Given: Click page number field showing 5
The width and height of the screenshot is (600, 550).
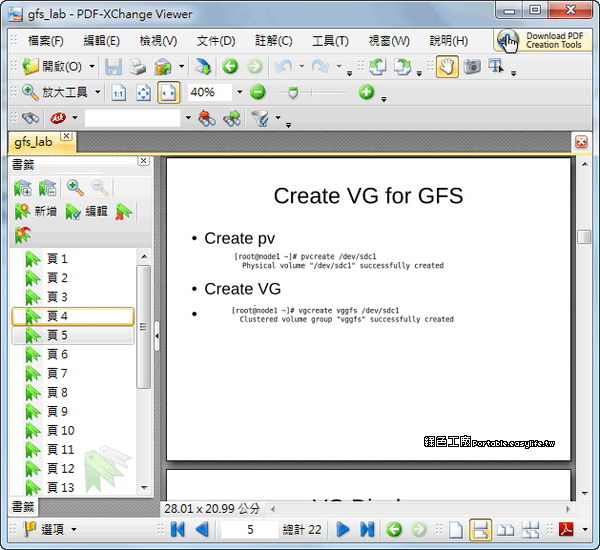Looking at the screenshot, I should coord(249,530).
